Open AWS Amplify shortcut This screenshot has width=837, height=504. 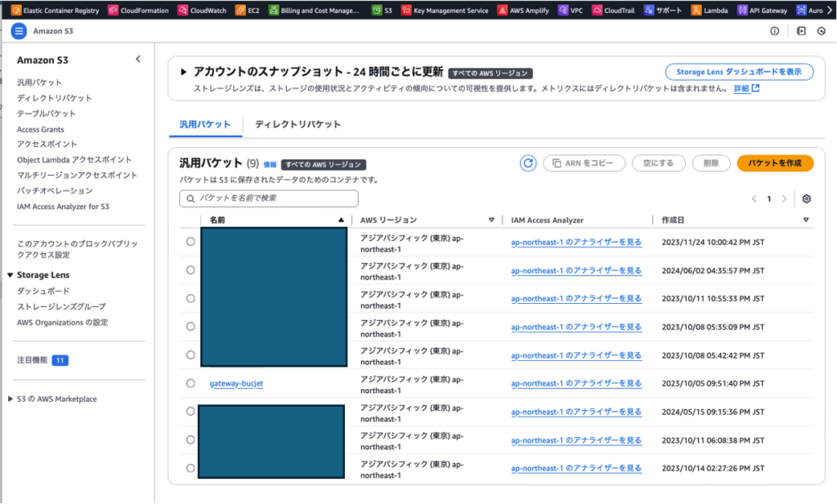[522, 10]
